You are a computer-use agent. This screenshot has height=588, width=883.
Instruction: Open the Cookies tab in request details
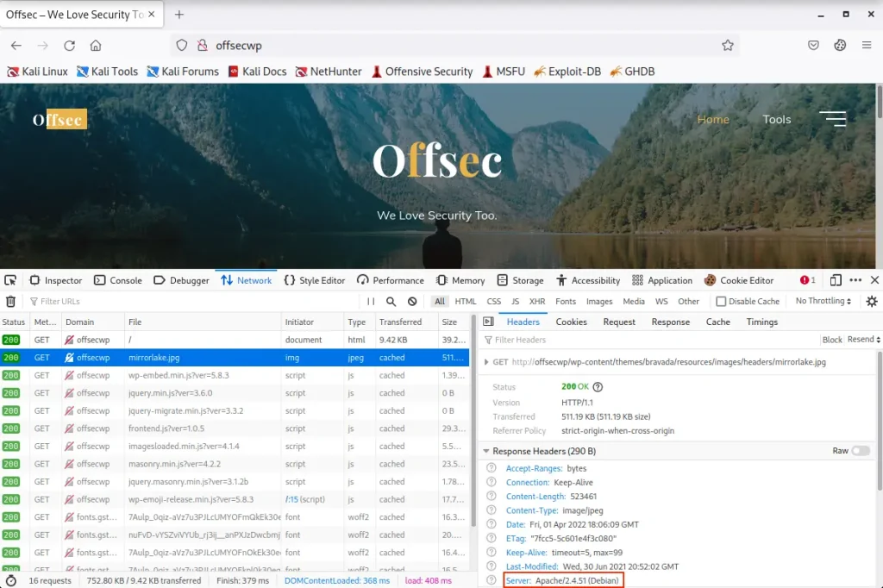(x=571, y=322)
